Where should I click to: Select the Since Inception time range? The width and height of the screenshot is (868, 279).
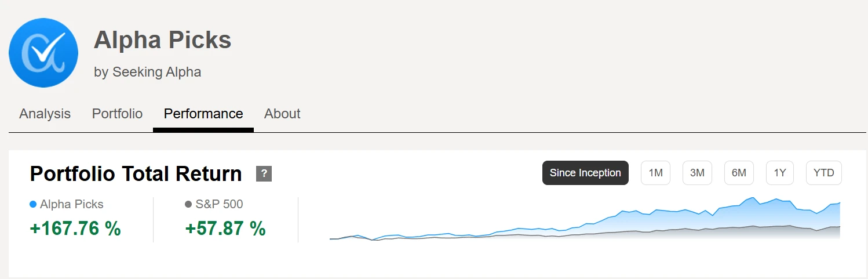point(585,173)
